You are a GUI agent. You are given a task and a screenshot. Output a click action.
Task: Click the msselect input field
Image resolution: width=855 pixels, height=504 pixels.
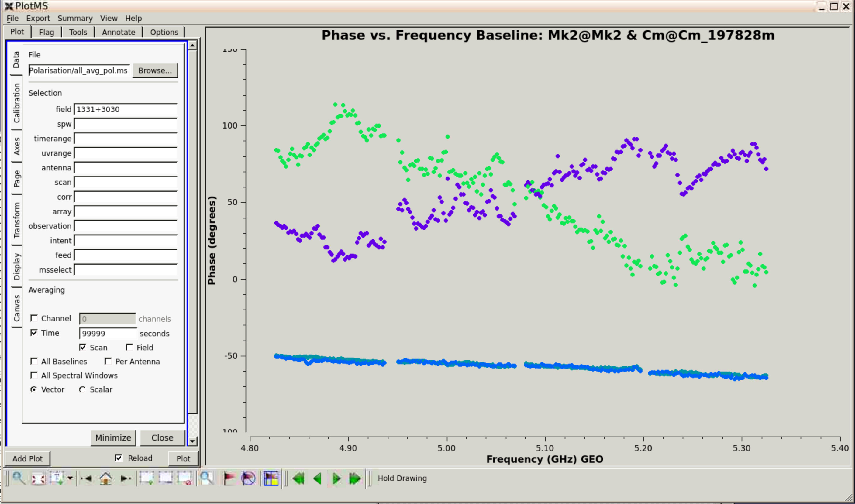coord(126,270)
